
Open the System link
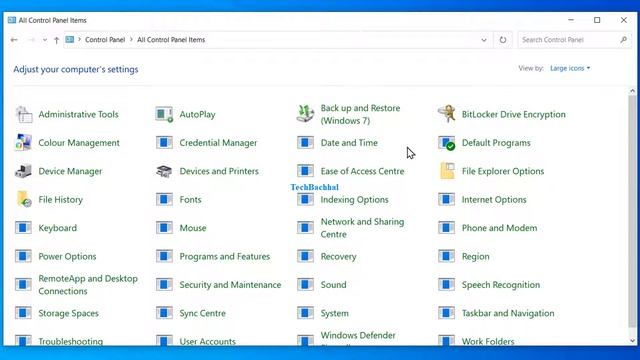tap(335, 313)
